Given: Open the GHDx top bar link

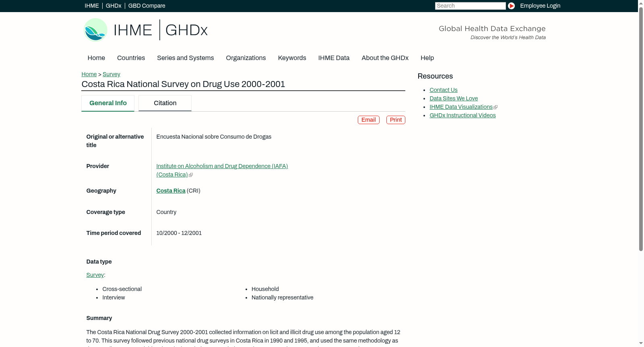Looking at the screenshot, I should [x=114, y=6].
